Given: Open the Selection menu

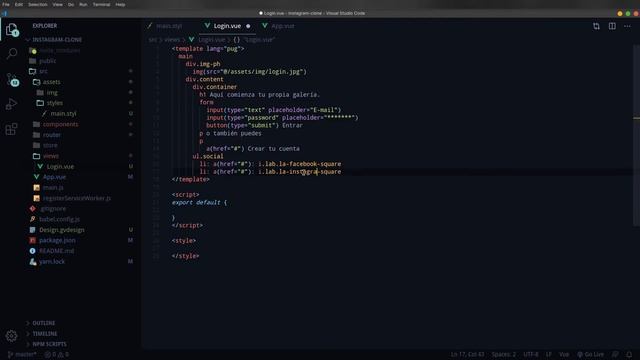Looking at the screenshot, I should pyautogui.click(x=38, y=4).
